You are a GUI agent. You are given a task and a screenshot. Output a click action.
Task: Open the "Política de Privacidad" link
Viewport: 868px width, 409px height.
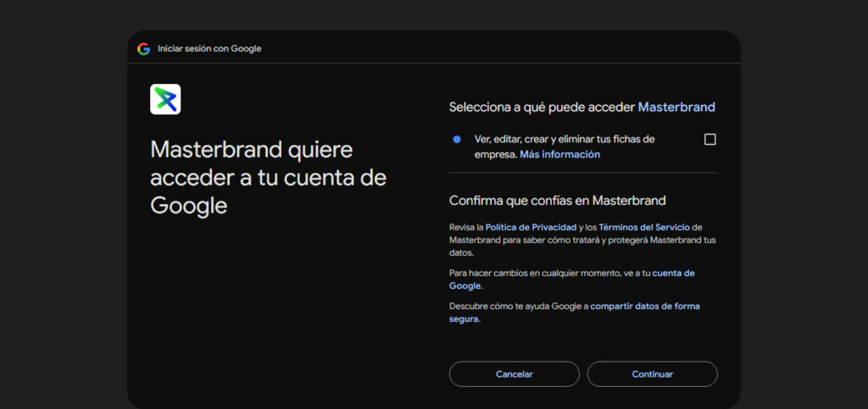(x=531, y=227)
